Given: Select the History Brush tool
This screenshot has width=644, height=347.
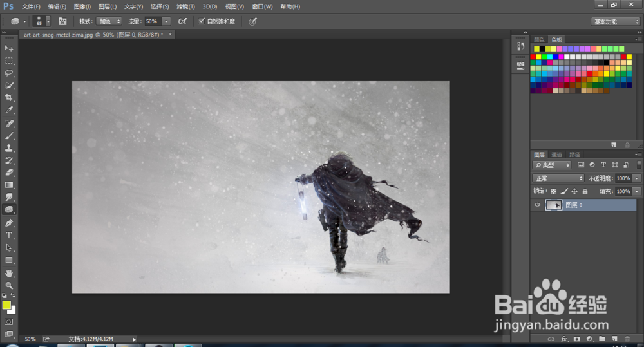Looking at the screenshot, I should pyautogui.click(x=8, y=160).
